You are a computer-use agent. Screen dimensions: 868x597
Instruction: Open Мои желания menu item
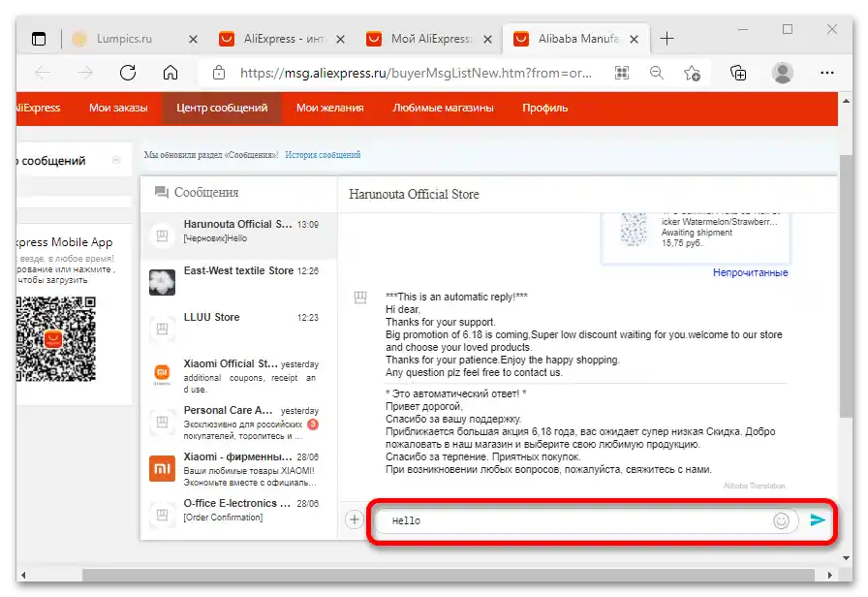tap(330, 108)
